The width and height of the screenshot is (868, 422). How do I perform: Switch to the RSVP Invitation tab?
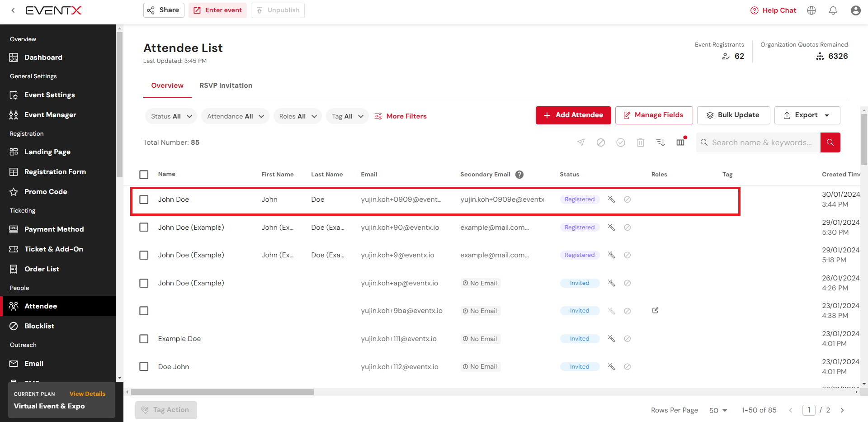226,85
